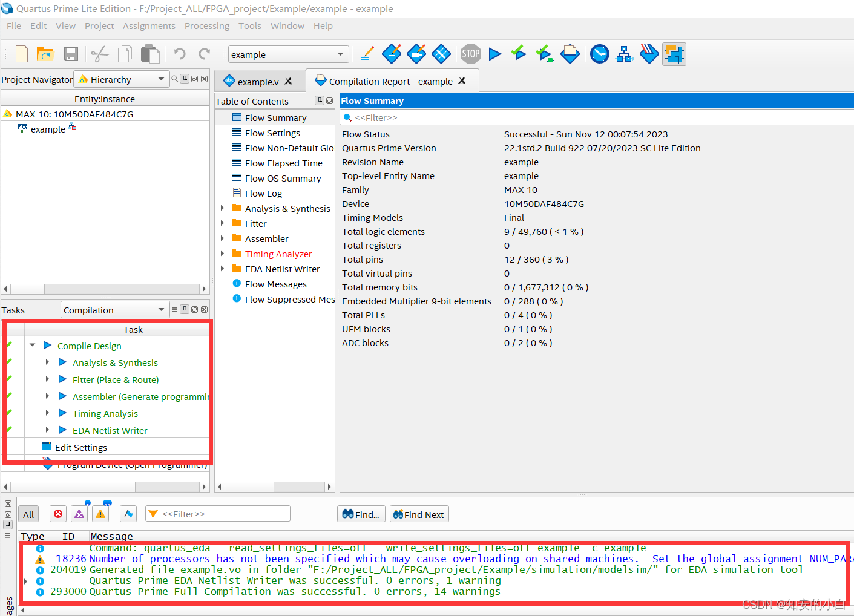The height and width of the screenshot is (616, 854).
Task: Close the Compilation Report tab
Action: click(x=462, y=80)
